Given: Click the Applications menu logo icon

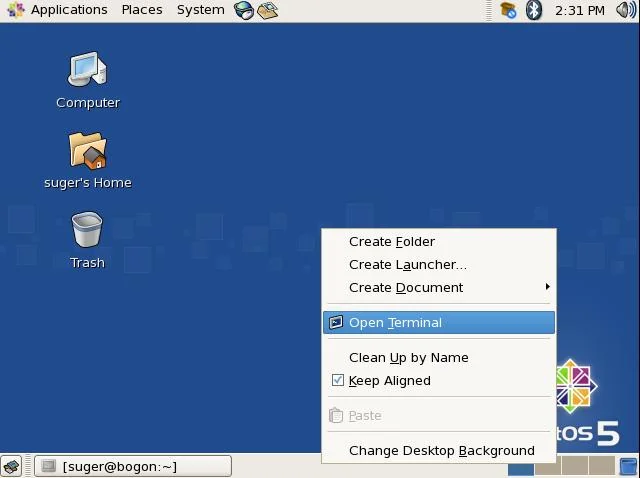Looking at the screenshot, I should 16,10.
